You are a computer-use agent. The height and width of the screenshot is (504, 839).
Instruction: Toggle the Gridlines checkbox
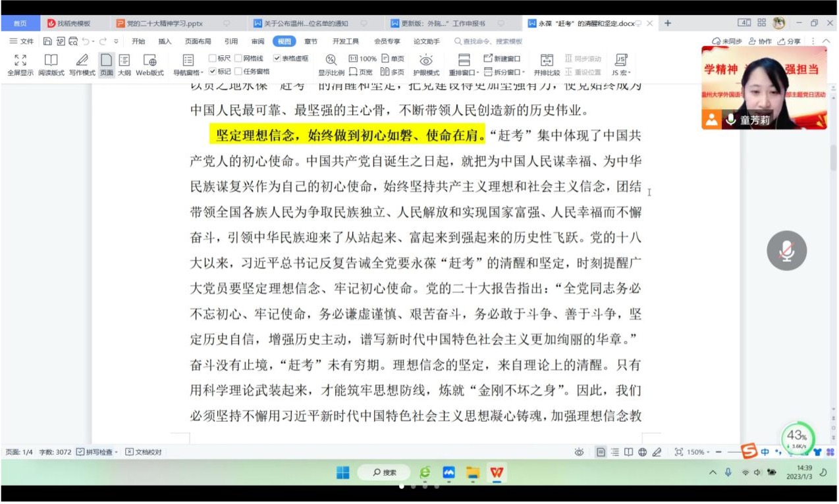[238, 59]
